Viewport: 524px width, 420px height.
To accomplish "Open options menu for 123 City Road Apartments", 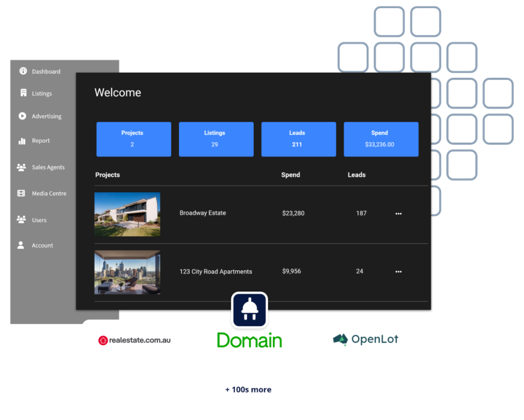I will 399,272.
